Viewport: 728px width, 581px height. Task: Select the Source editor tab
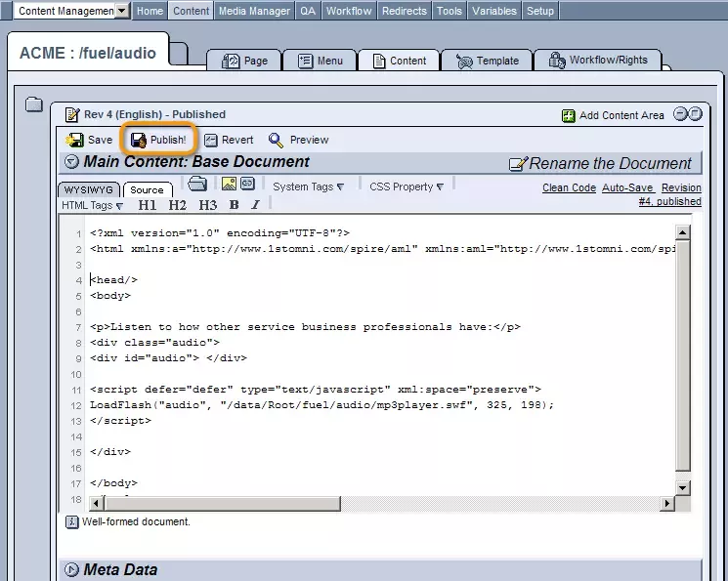tap(148, 189)
